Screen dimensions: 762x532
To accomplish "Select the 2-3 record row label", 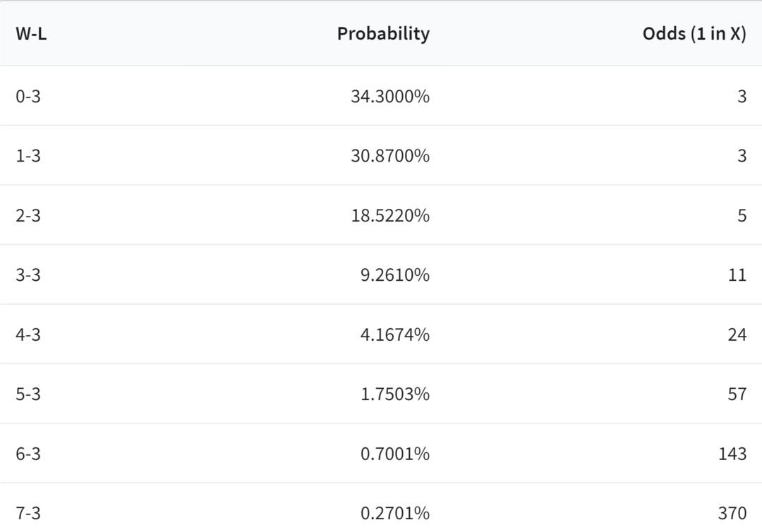I will pyautogui.click(x=28, y=215).
